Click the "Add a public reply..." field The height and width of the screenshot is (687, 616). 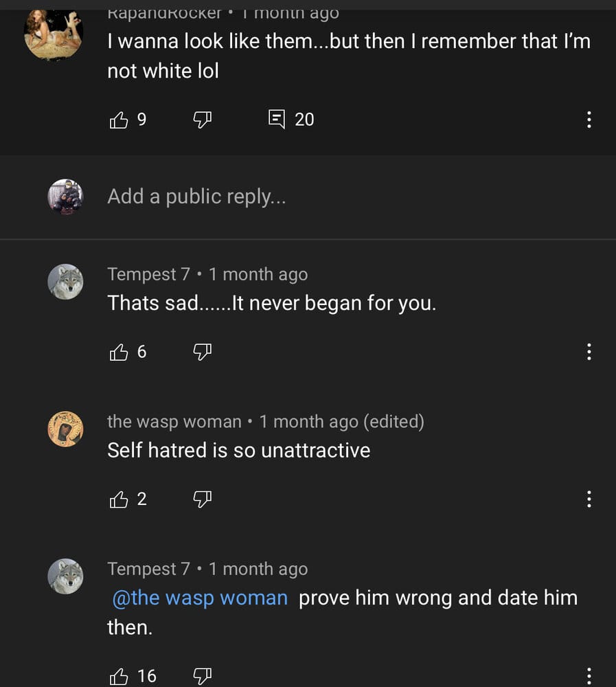[x=196, y=197]
